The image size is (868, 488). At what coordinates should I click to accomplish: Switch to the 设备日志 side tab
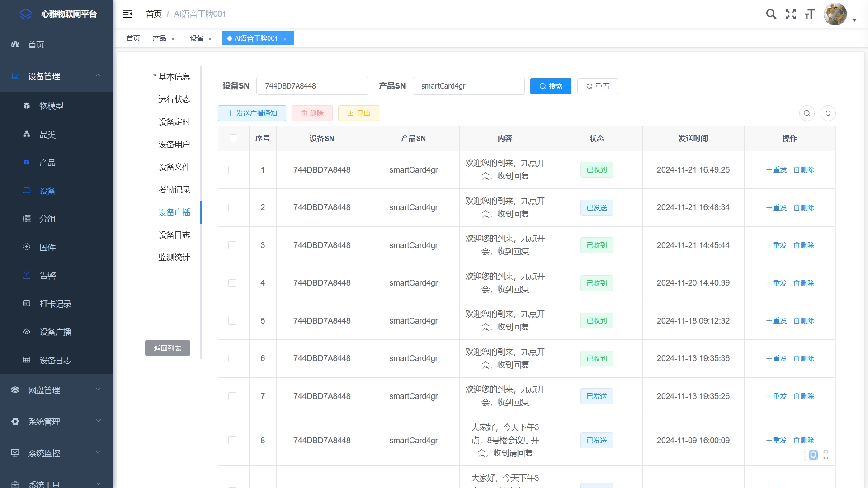(x=174, y=235)
